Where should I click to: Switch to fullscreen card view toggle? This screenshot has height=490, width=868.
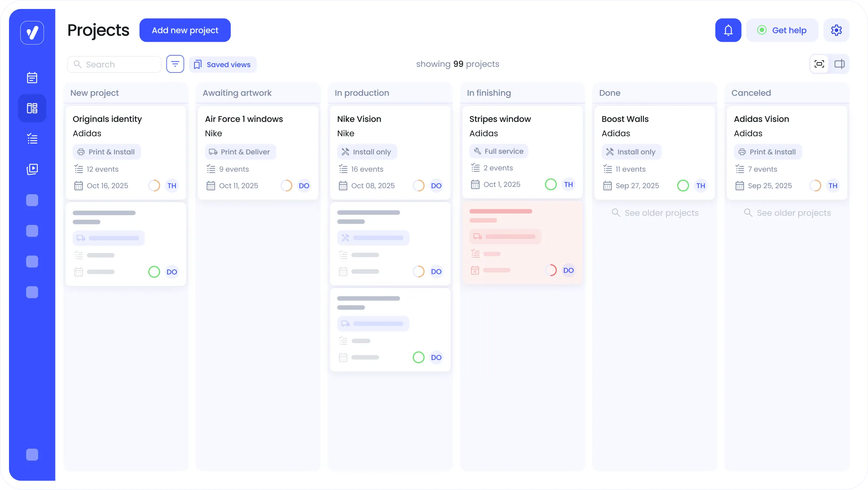click(x=819, y=64)
